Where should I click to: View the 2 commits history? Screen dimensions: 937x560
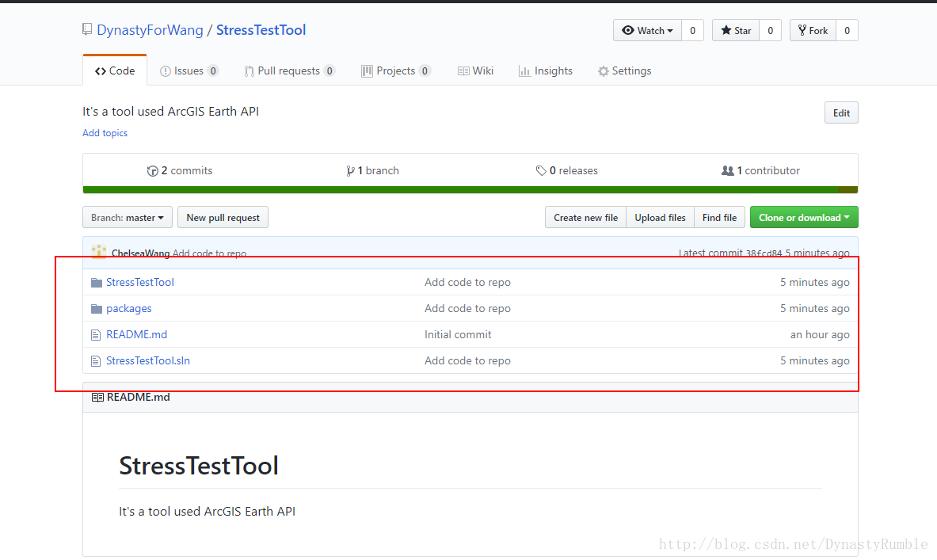180,170
